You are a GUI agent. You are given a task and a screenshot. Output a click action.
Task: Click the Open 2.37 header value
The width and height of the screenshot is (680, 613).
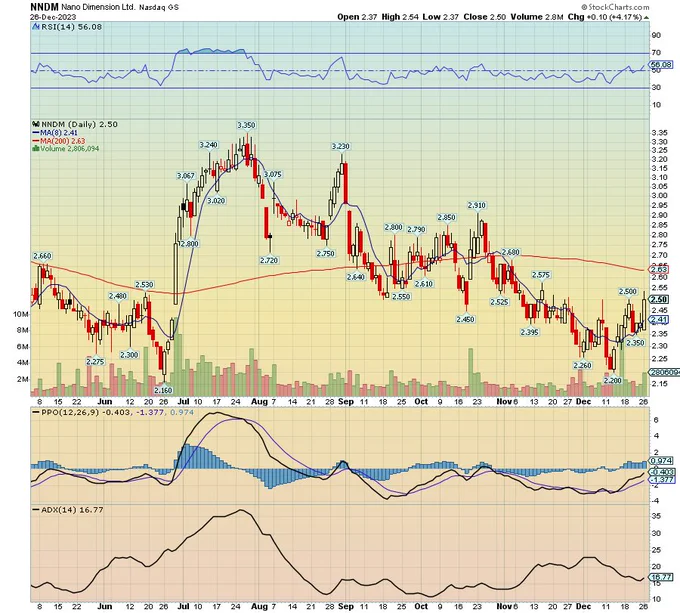357,17
